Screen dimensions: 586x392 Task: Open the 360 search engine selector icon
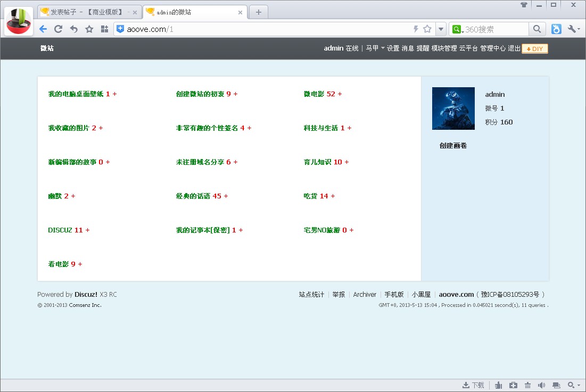click(x=457, y=29)
